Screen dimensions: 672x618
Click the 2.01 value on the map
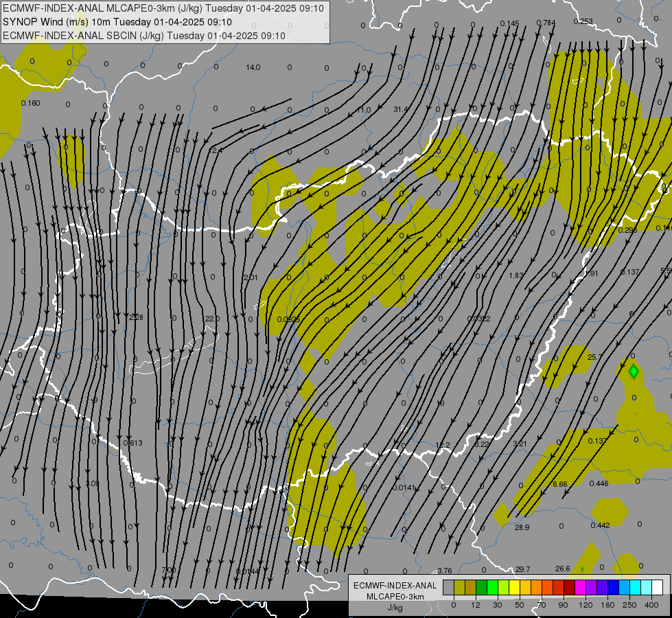click(x=251, y=277)
